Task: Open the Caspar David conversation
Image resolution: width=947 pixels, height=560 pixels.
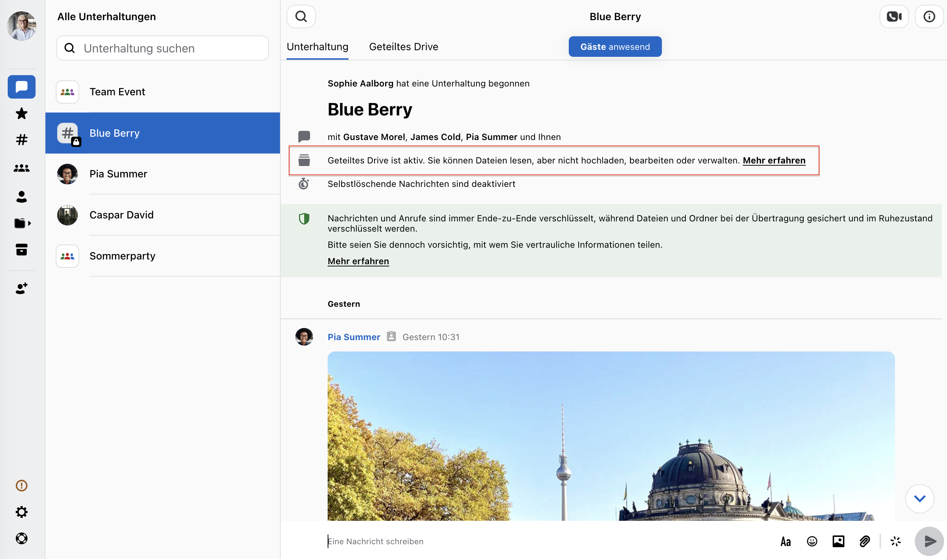Action: (163, 215)
